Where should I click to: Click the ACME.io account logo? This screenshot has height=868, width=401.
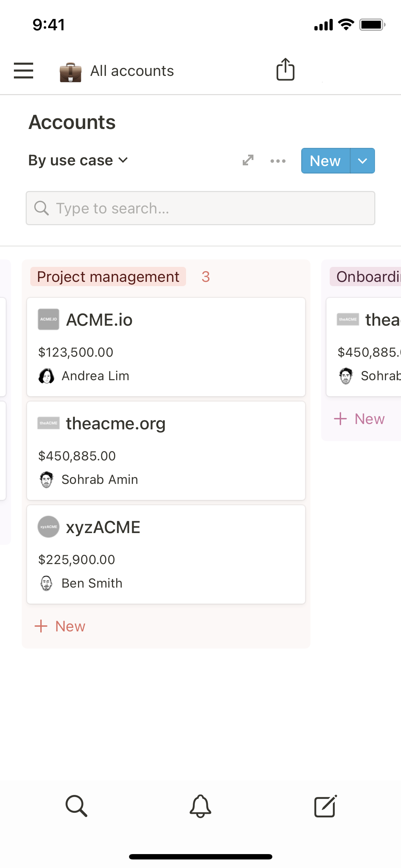click(x=48, y=319)
